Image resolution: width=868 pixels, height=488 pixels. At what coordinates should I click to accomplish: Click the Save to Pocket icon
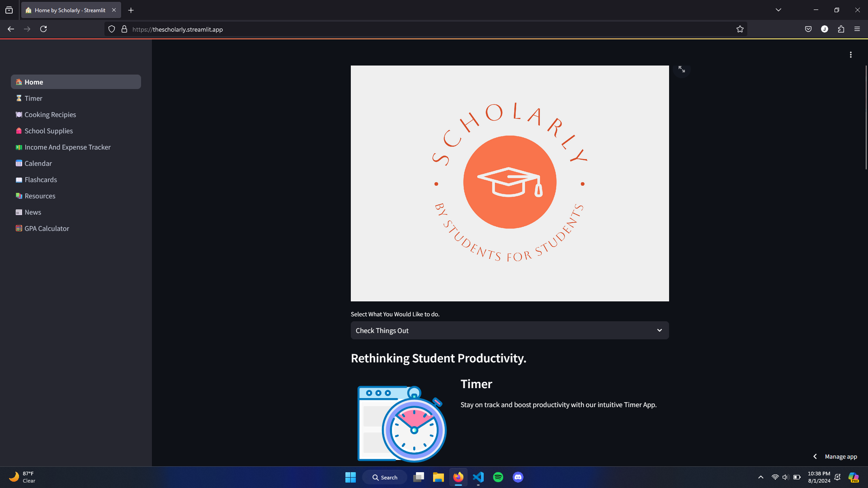pyautogui.click(x=808, y=29)
